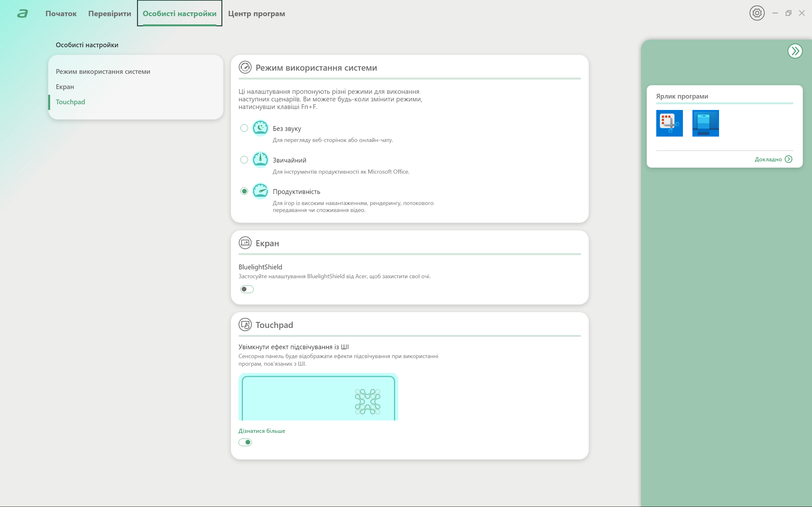Click the Acer logo icon
This screenshot has height=507, width=812.
click(x=23, y=14)
